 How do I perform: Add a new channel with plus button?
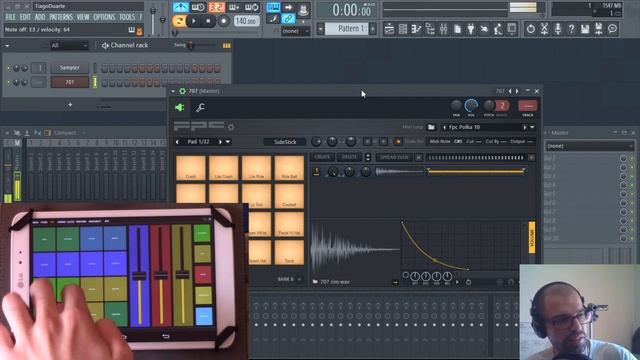(70, 105)
